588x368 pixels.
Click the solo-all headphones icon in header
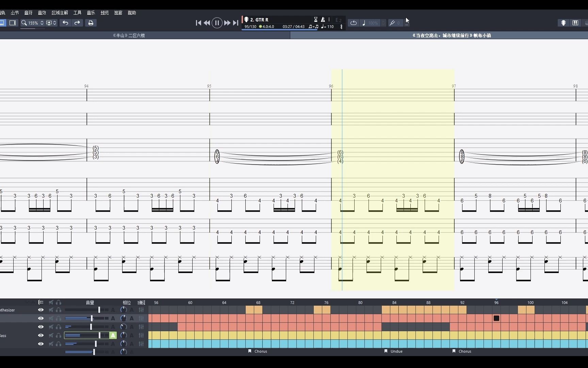(x=59, y=302)
